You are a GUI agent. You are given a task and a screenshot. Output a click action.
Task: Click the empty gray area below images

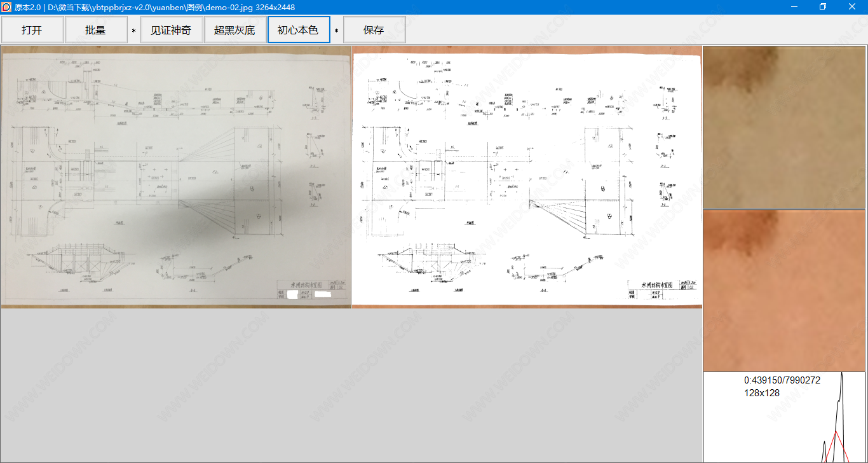(351, 385)
